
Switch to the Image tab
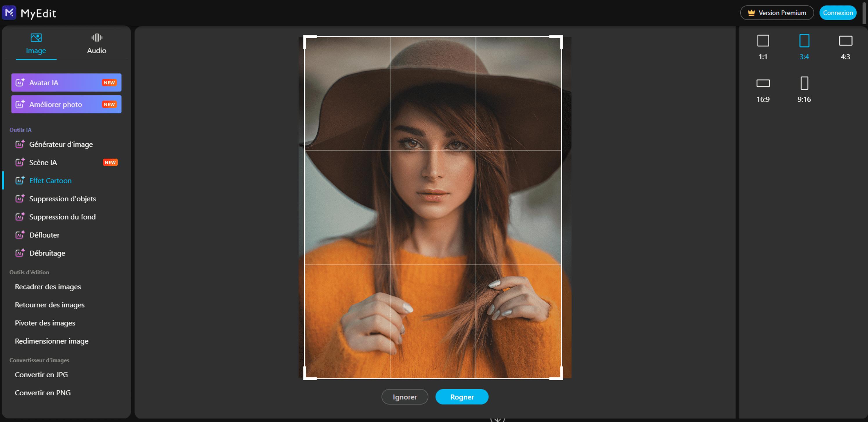tap(36, 44)
